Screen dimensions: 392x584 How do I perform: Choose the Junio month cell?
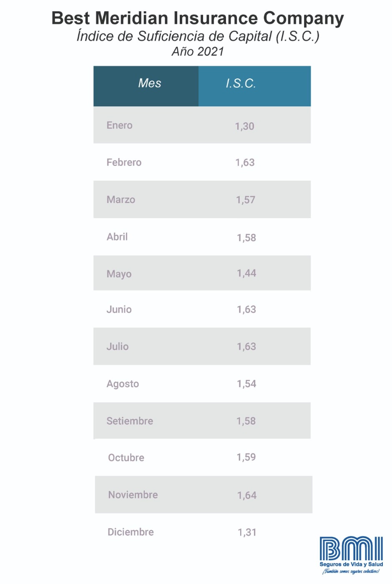point(119,310)
